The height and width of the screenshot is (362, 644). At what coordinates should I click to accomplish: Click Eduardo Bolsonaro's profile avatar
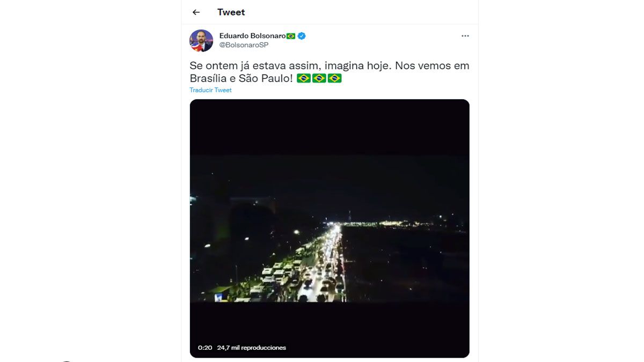(x=201, y=41)
